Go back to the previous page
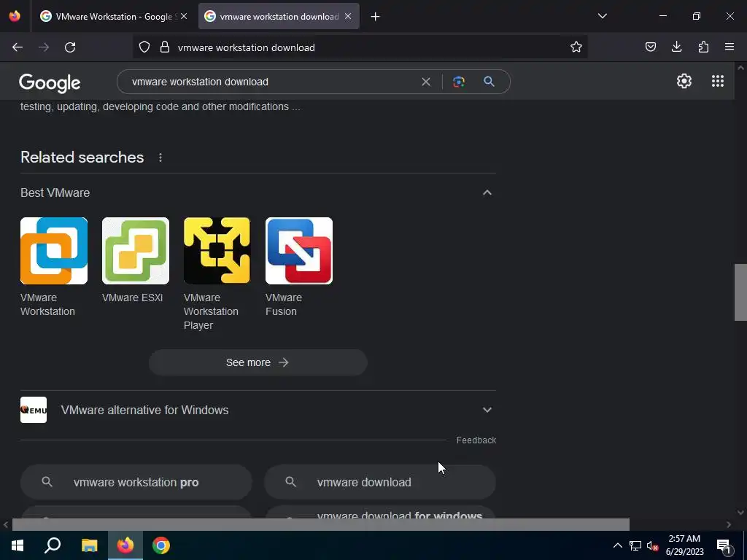 18,47
